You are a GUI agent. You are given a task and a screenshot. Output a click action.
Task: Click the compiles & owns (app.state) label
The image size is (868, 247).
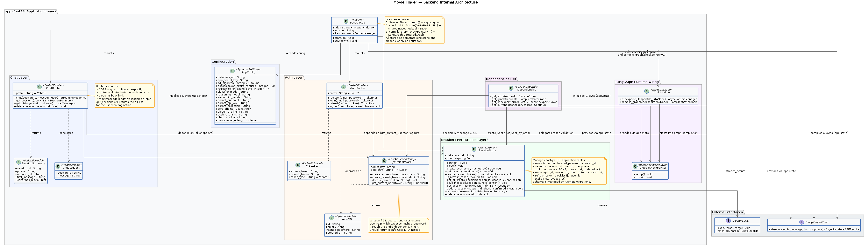tap(829, 133)
